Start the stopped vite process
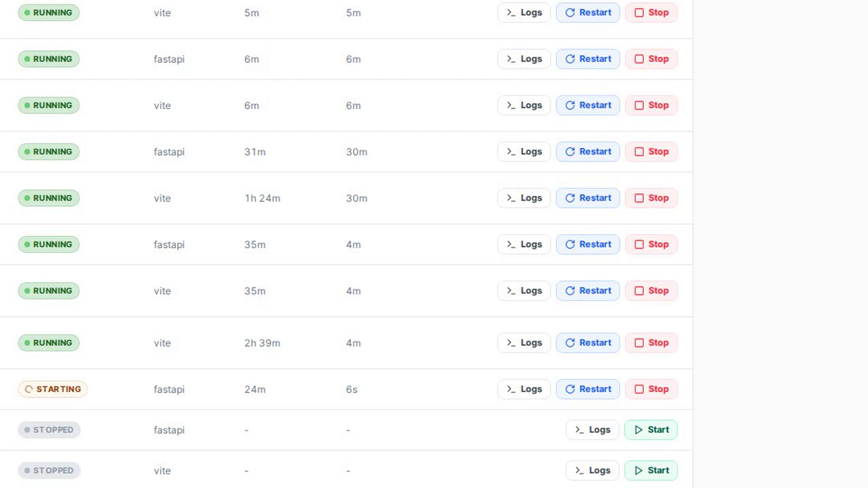 pyautogui.click(x=651, y=470)
